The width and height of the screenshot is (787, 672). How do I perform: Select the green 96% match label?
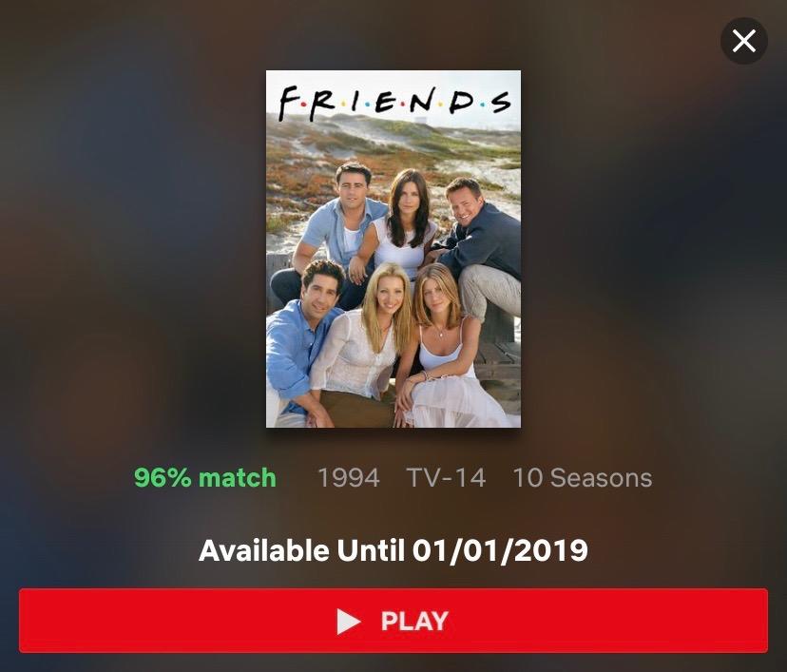tap(205, 477)
